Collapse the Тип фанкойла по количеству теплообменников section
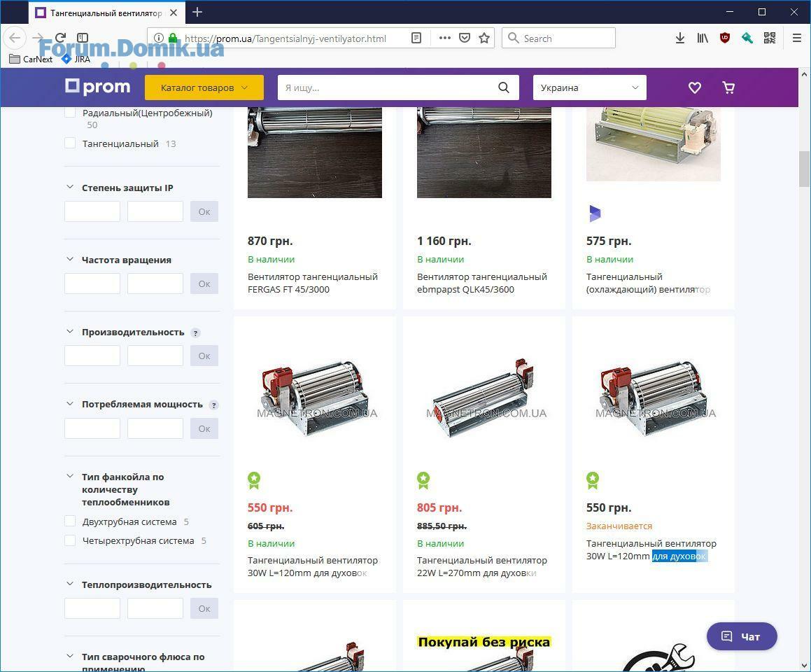Viewport: 811px width, 672px height. coord(70,477)
